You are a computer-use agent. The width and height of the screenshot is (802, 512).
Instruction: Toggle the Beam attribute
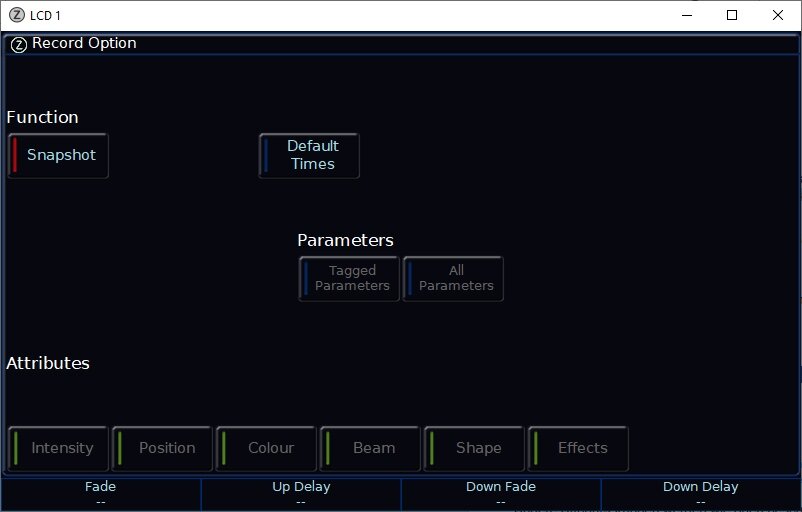370,448
